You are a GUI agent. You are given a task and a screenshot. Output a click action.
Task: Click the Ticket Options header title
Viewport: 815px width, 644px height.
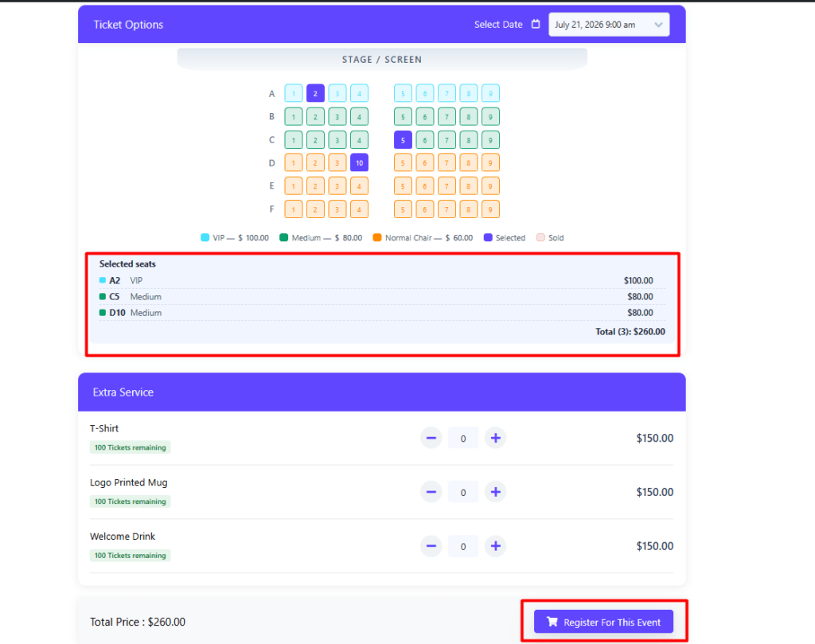[x=128, y=25]
